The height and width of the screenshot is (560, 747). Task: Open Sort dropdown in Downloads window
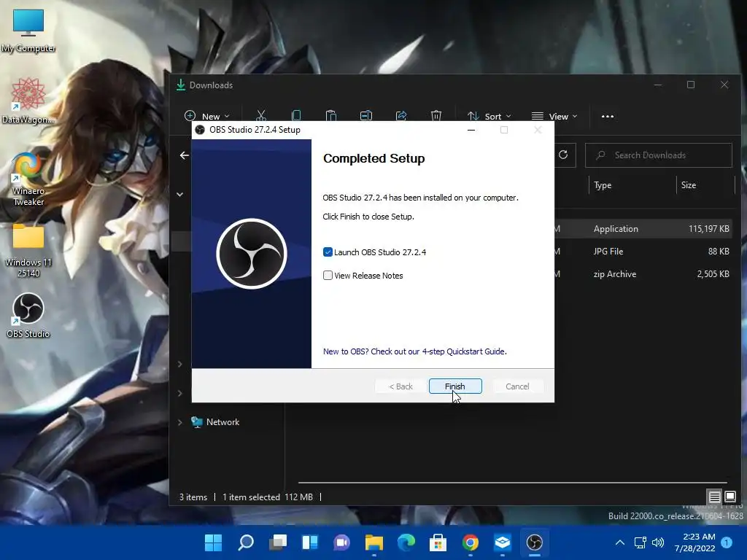tap(489, 116)
